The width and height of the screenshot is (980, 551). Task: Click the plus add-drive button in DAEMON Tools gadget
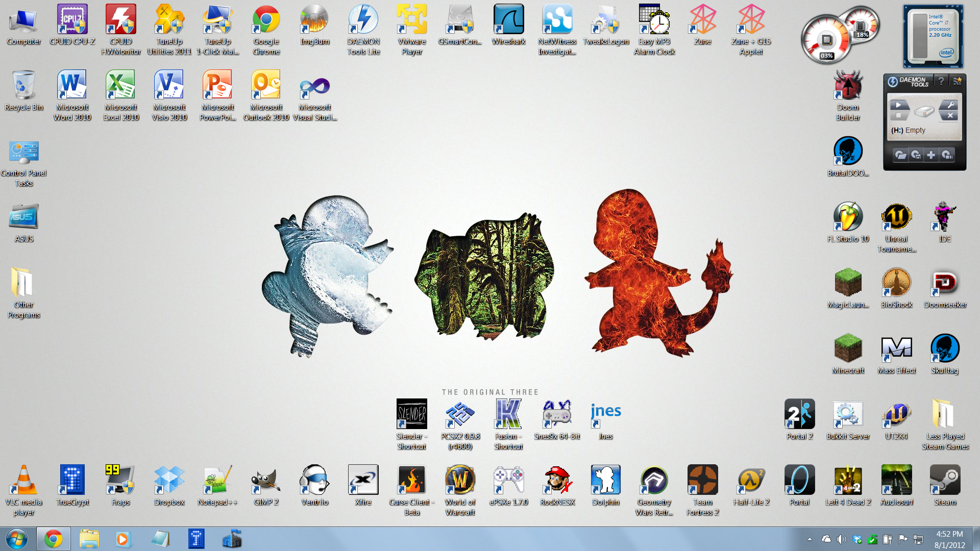pyautogui.click(x=931, y=155)
